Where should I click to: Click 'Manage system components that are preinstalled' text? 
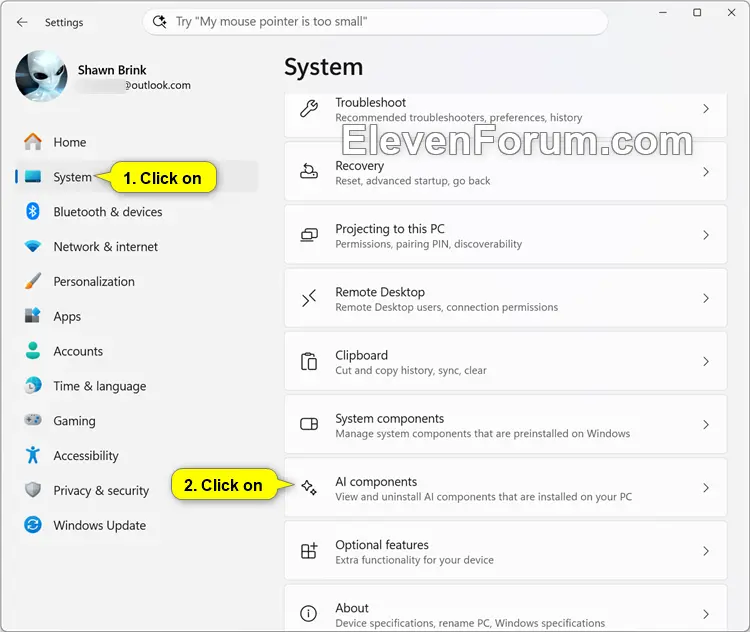(482, 433)
